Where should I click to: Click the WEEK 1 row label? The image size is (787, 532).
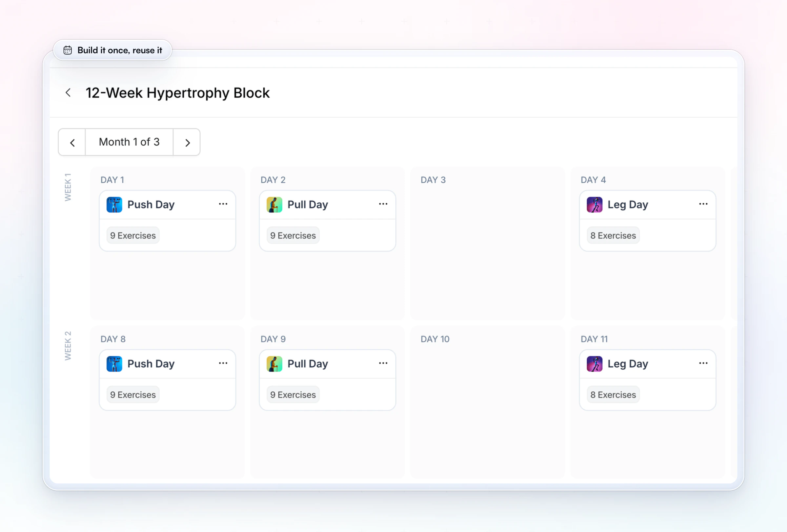[x=68, y=187]
